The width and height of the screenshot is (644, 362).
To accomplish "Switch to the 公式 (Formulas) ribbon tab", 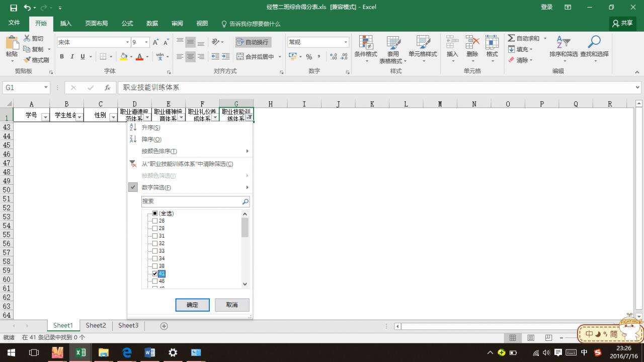I will pos(127,24).
